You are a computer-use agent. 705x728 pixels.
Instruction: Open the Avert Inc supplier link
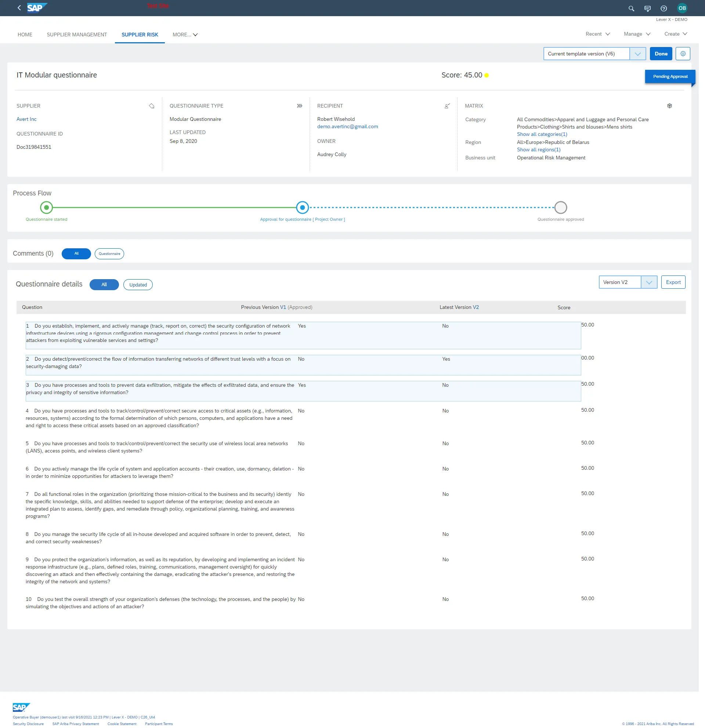tap(26, 119)
